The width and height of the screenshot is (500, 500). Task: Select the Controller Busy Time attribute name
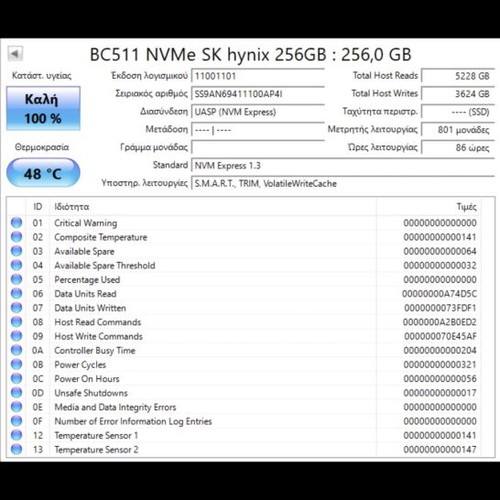click(95, 351)
